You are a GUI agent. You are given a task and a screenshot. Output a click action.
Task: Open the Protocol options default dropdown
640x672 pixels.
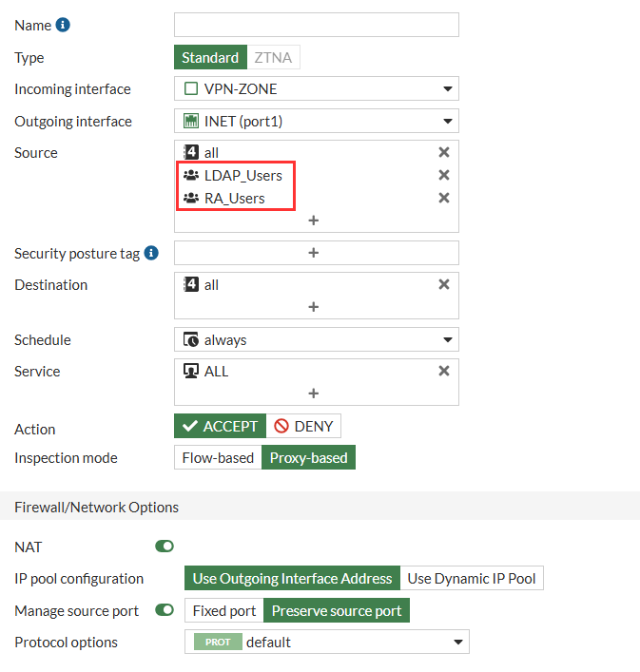click(327, 642)
